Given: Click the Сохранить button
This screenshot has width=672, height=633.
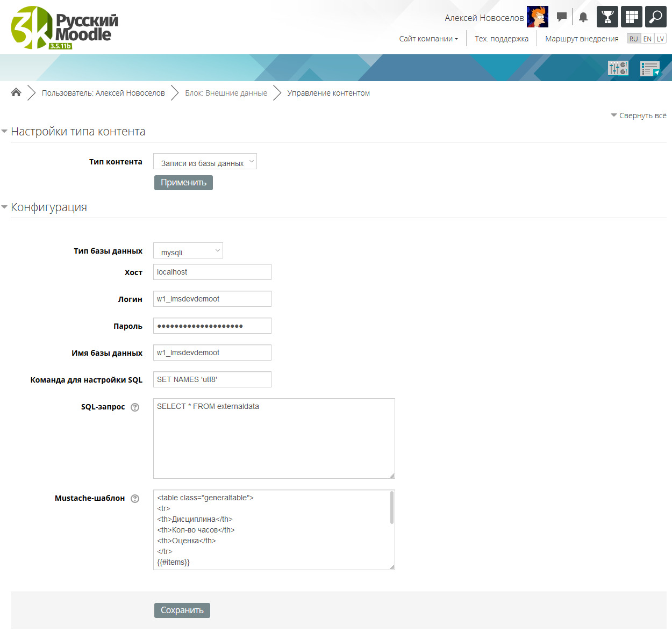Looking at the screenshot, I should (182, 610).
